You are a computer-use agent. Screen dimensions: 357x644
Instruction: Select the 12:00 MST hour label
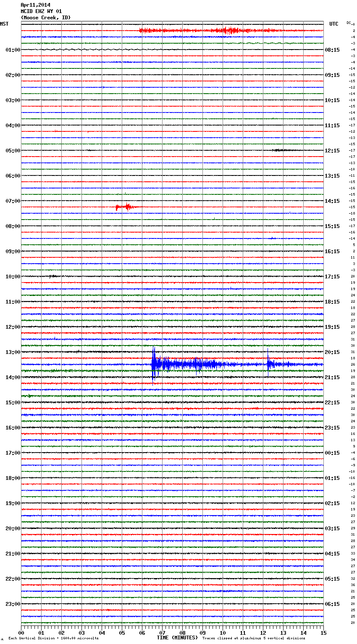pos(13,327)
